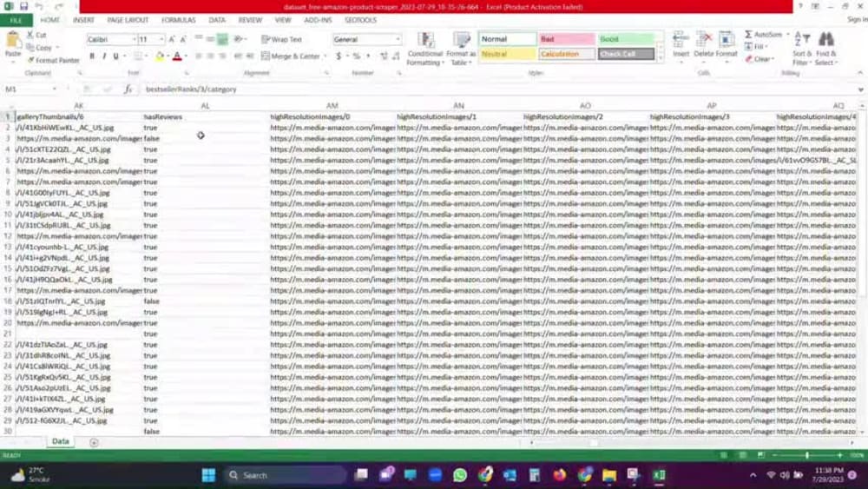The width and height of the screenshot is (868, 489).
Task: Open File Explorer from the taskbar
Action: pos(609,475)
